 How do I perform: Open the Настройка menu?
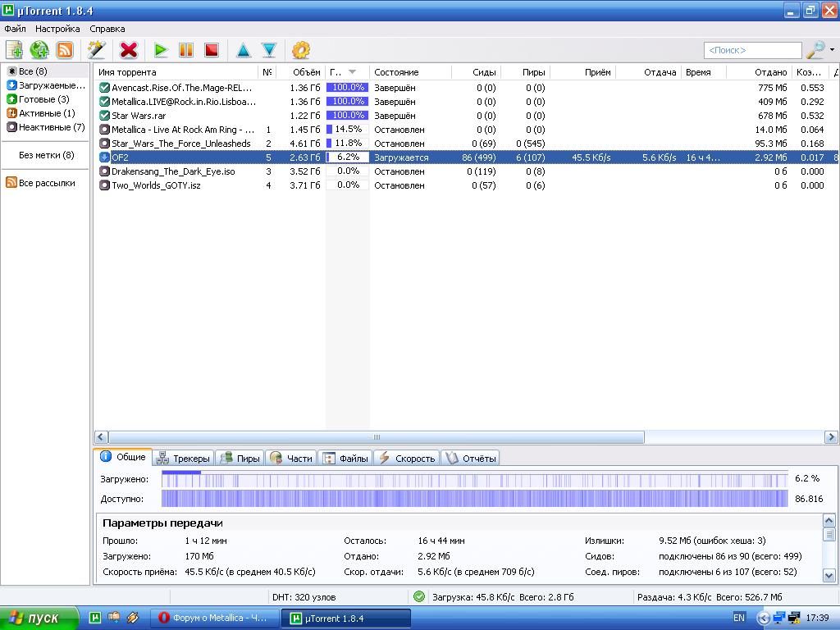(57, 29)
